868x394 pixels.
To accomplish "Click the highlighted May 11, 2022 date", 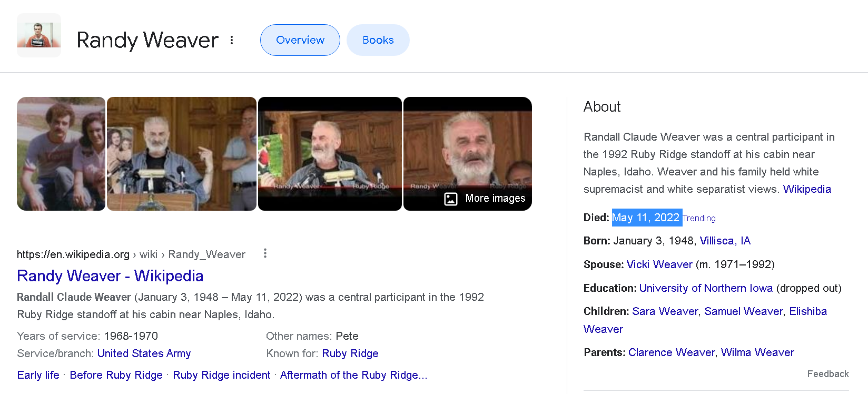I will (x=646, y=218).
